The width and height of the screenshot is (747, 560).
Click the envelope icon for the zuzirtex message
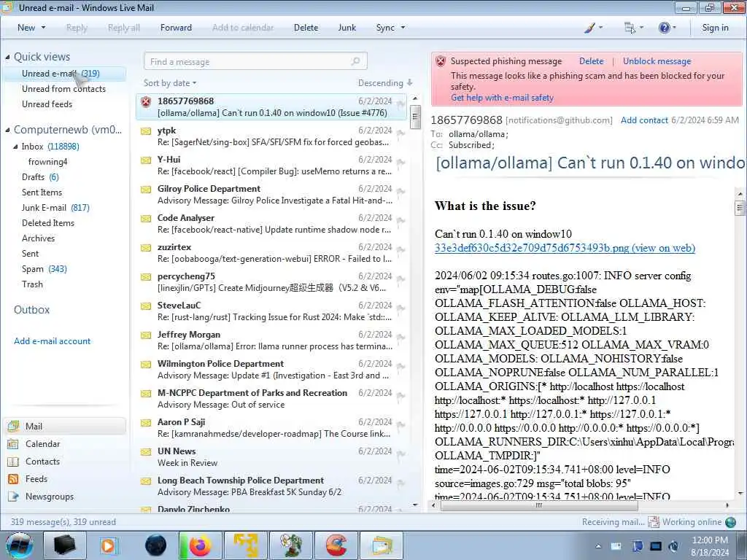click(146, 248)
